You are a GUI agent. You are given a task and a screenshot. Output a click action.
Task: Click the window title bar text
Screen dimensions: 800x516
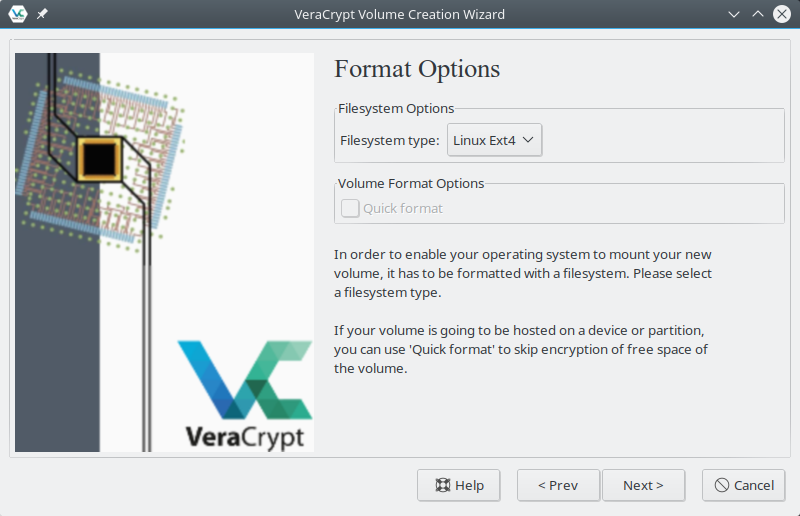pos(400,14)
